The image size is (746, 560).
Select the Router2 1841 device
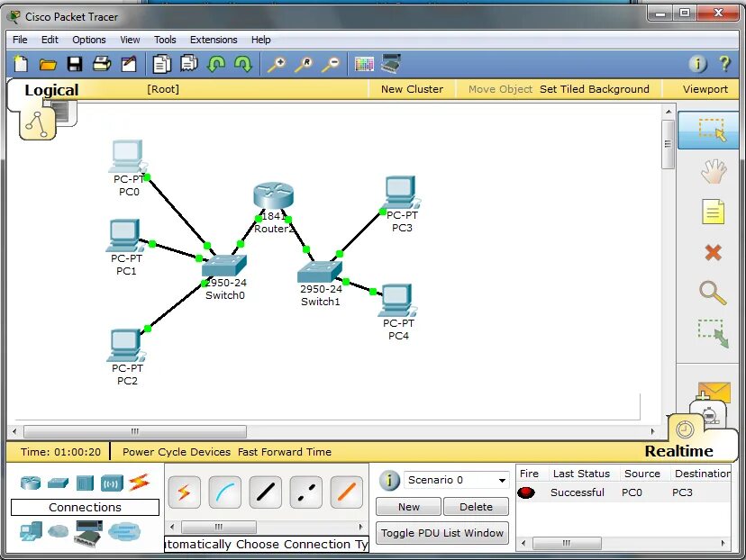(x=274, y=195)
